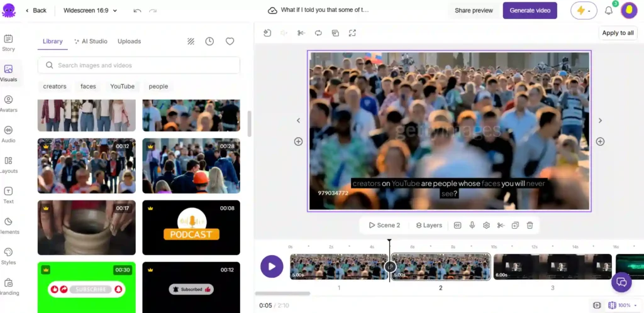Click the redo arrow
This screenshot has width=644, height=313.
(153, 11)
